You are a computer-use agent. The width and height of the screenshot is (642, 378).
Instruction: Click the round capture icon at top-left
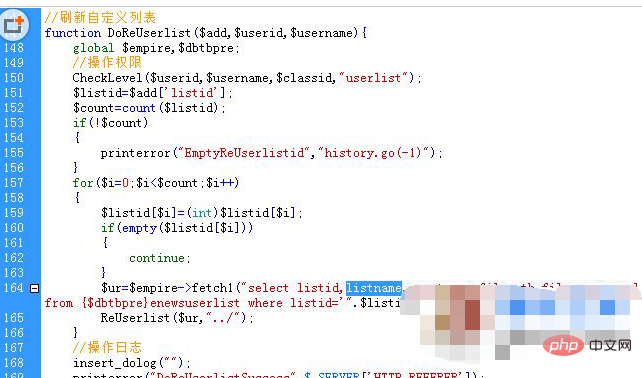pyautogui.click(x=14, y=25)
